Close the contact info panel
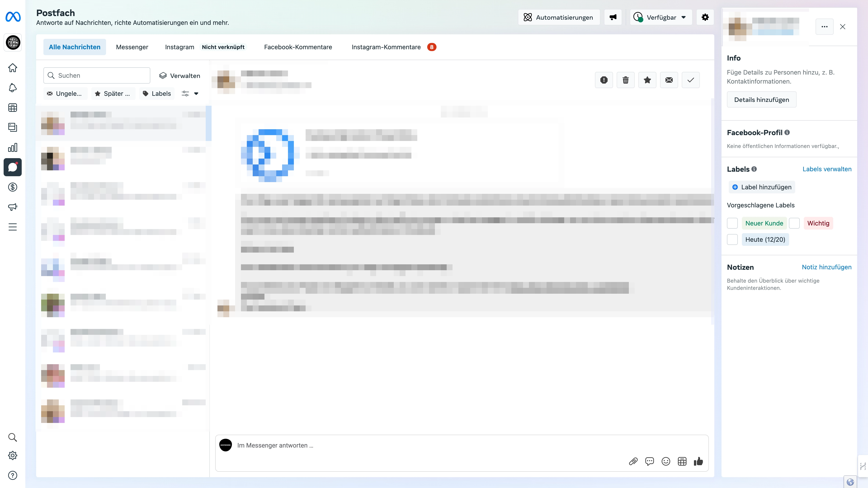Viewport: 868px width, 488px height. point(843,27)
